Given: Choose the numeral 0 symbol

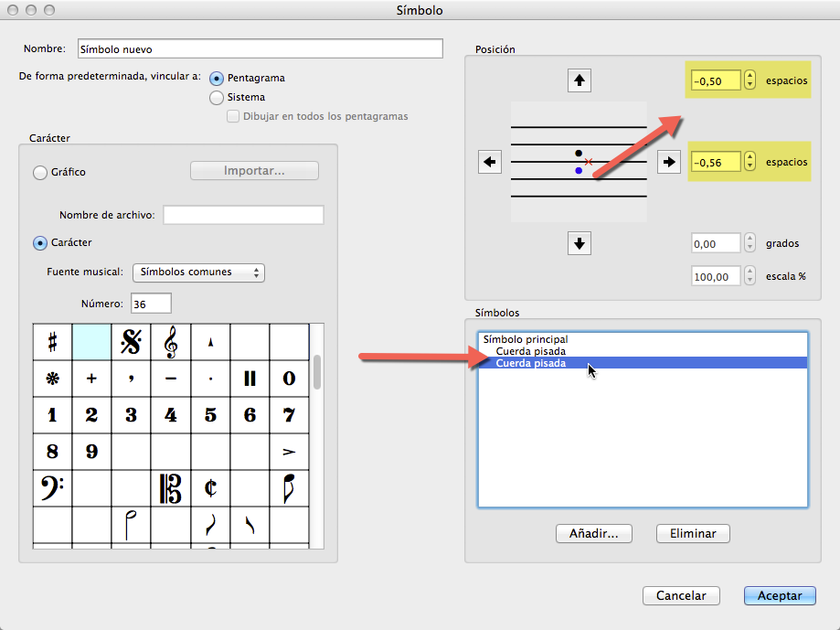Looking at the screenshot, I should click(x=289, y=379).
